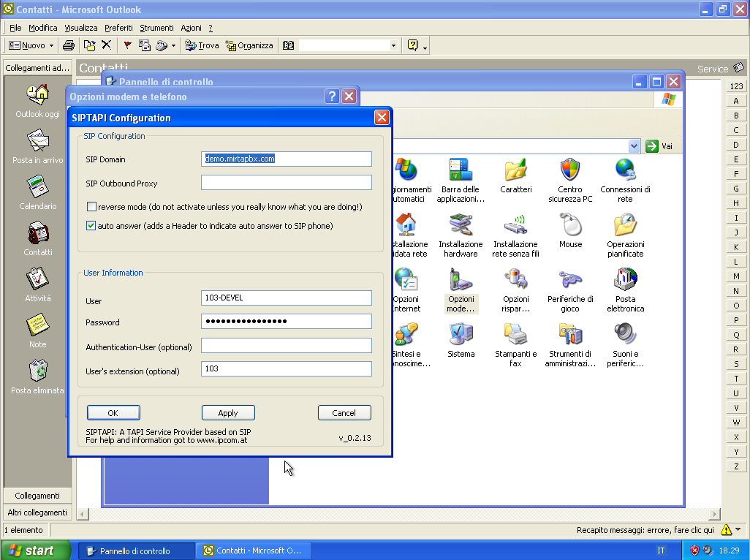Open Connessioni di rete icon

tap(625, 181)
